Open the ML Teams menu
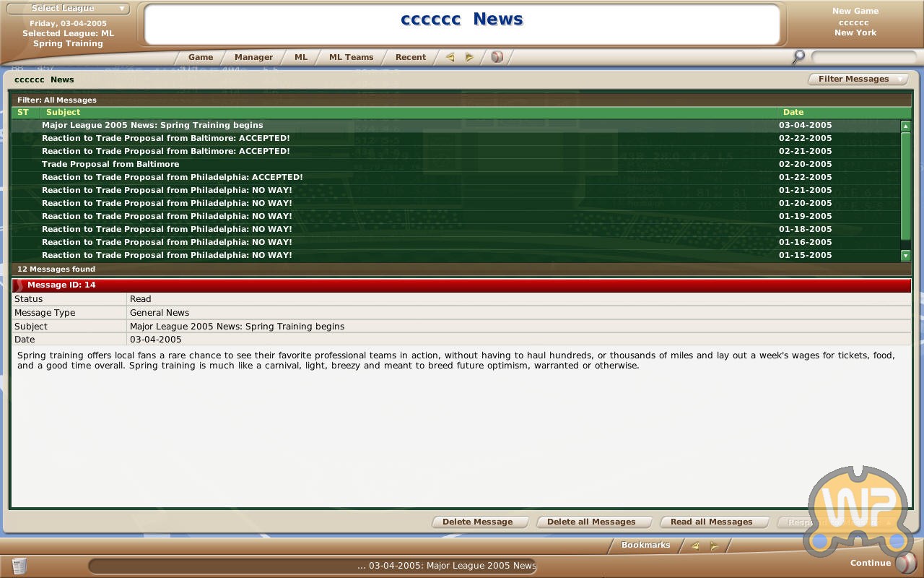This screenshot has height=578, width=924. tap(351, 57)
